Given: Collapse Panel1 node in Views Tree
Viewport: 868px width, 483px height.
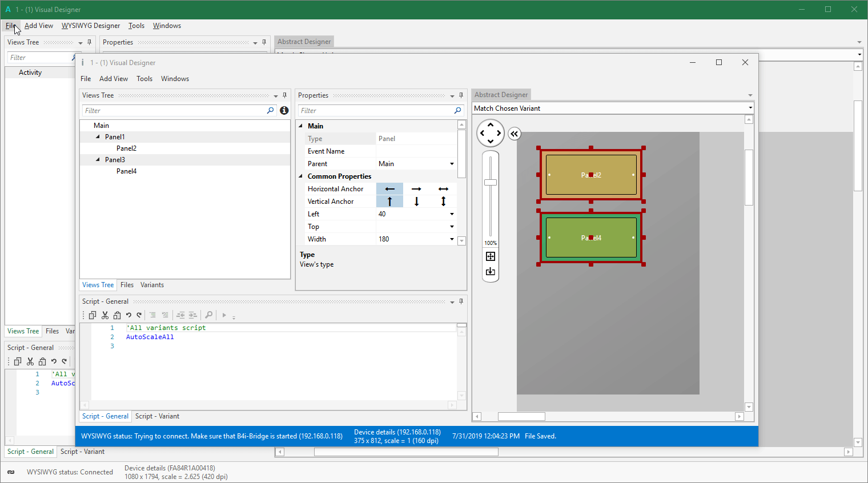Looking at the screenshot, I should point(98,137).
